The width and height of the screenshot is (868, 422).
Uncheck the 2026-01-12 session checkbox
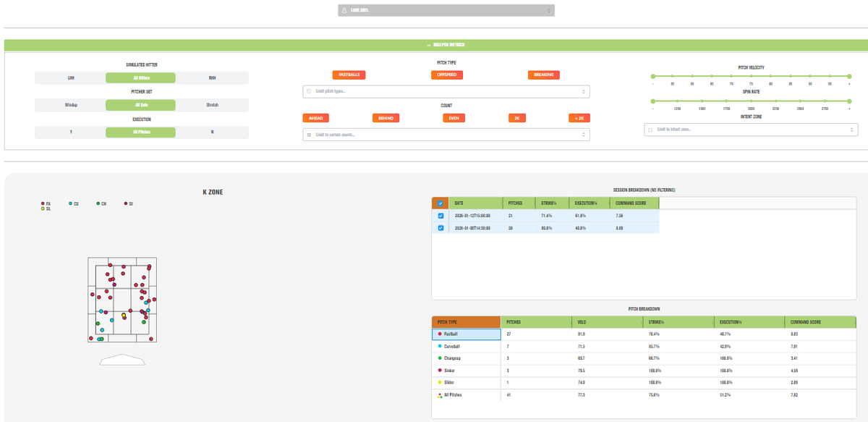441,216
